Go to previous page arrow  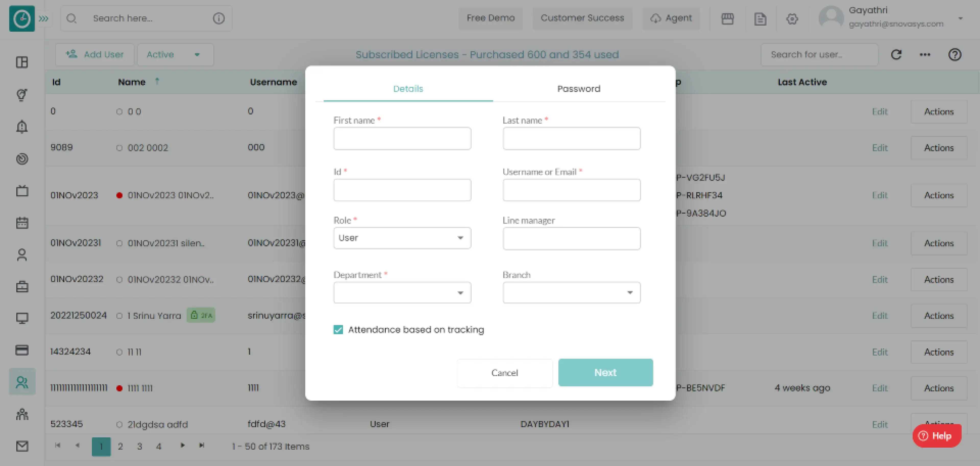77,446
